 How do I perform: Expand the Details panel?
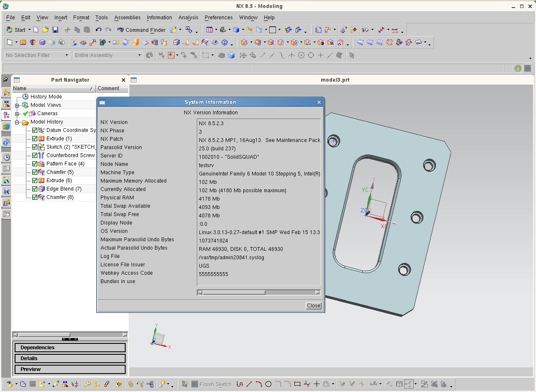tap(70, 358)
